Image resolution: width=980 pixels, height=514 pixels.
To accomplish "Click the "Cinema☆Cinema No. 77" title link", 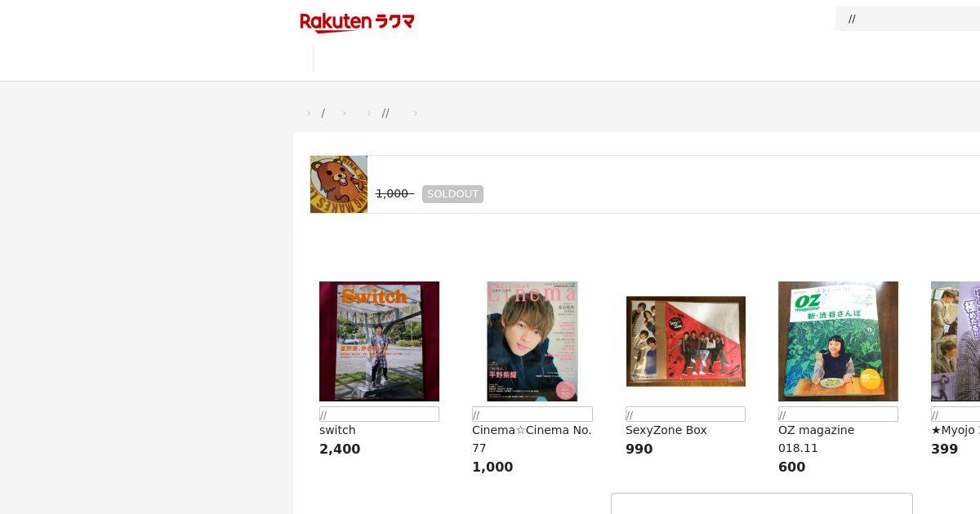I will (532, 439).
